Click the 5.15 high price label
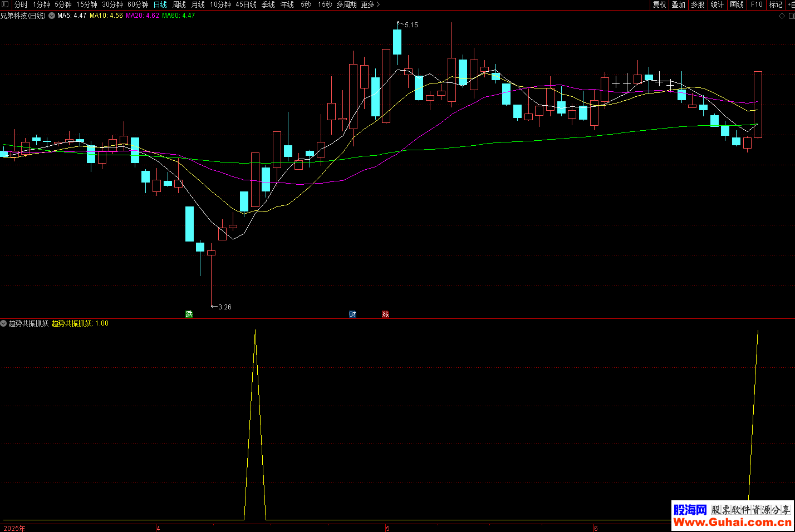The width and height of the screenshot is (795, 532). click(411, 25)
